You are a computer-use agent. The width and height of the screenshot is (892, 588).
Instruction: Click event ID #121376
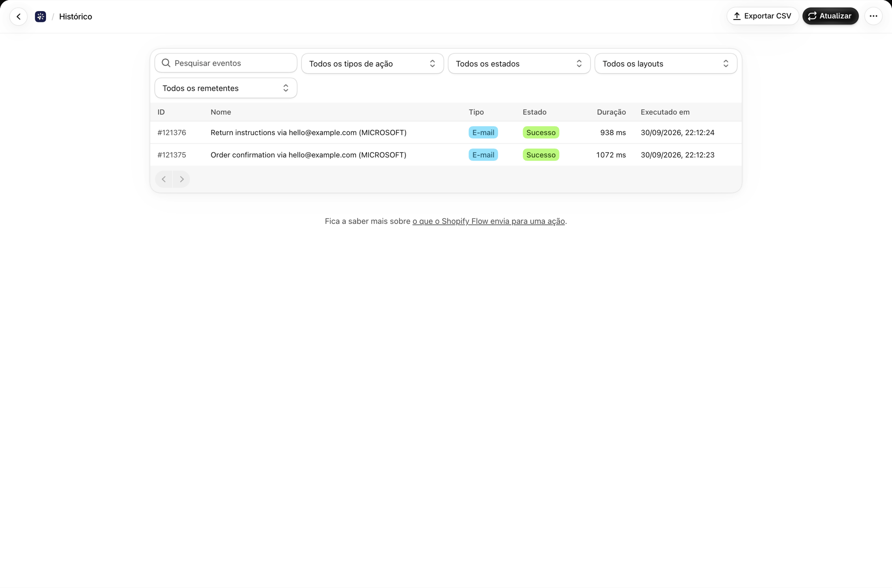pos(172,132)
